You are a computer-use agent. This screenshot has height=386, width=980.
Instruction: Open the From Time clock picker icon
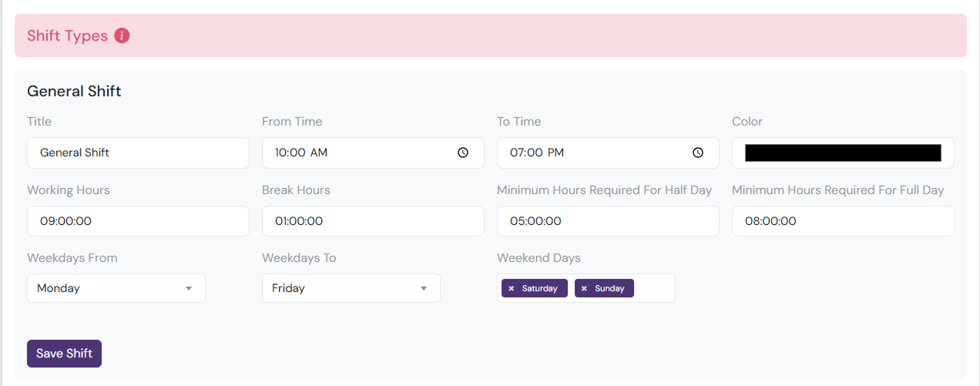[x=463, y=153]
